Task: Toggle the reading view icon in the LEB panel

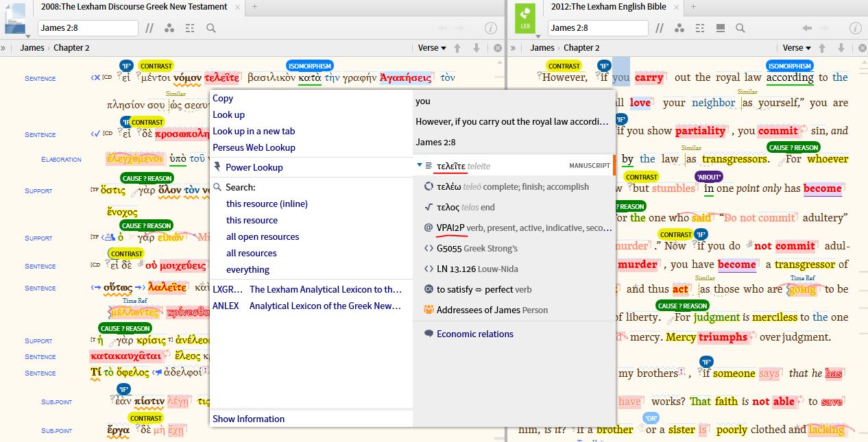Action: (x=721, y=28)
